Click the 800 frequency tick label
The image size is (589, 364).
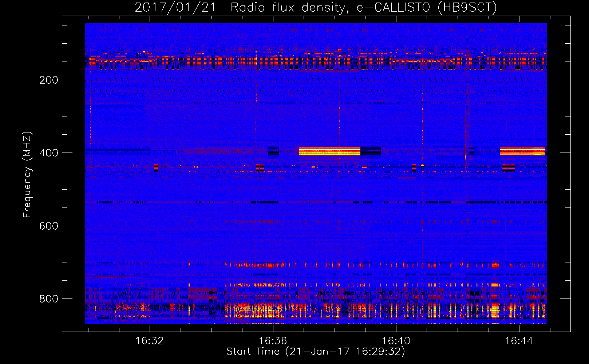49,299
